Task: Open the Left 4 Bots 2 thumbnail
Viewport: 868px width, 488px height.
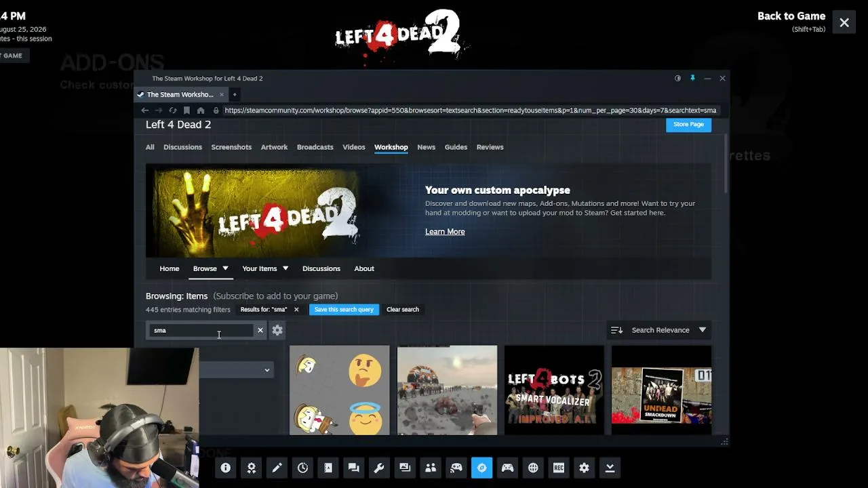Action: (x=554, y=390)
